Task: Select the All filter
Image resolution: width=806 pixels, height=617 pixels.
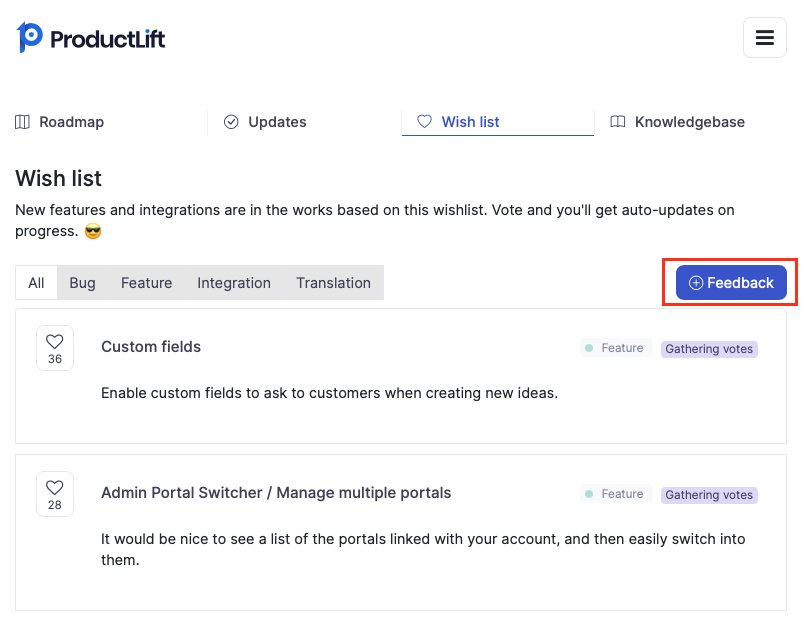Action: [36, 283]
